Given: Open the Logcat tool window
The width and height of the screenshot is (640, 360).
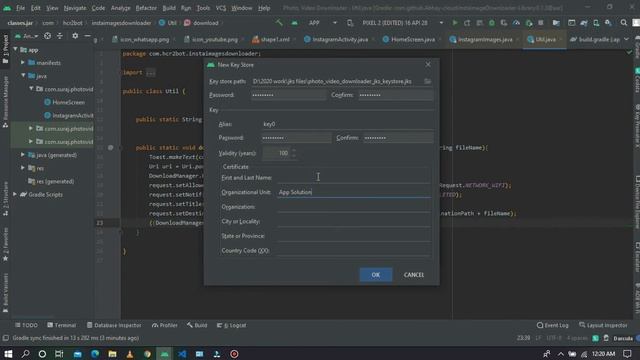Looking at the screenshot, I should click(231, 325).
